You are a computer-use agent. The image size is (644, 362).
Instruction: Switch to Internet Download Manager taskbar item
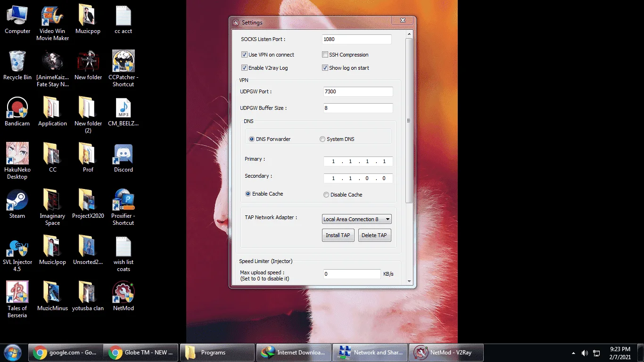pyautogui.click(x=293, y=352)
